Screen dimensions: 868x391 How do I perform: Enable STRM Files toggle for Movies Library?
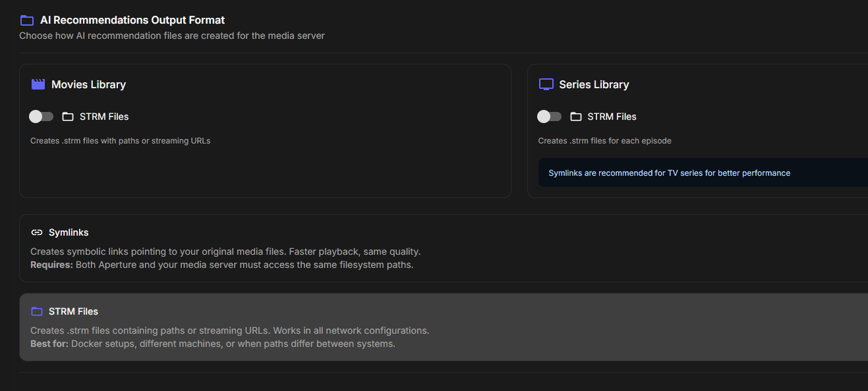click(x=42, y=117)
